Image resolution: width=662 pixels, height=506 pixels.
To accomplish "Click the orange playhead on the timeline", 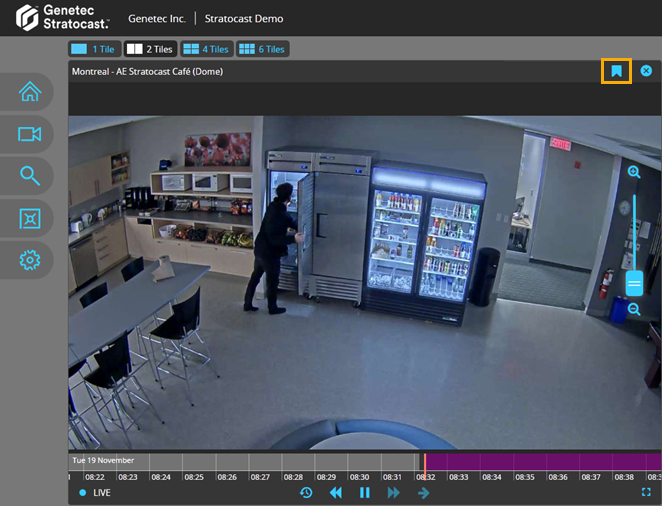I will pyautogui.click(x=425, y=467).
